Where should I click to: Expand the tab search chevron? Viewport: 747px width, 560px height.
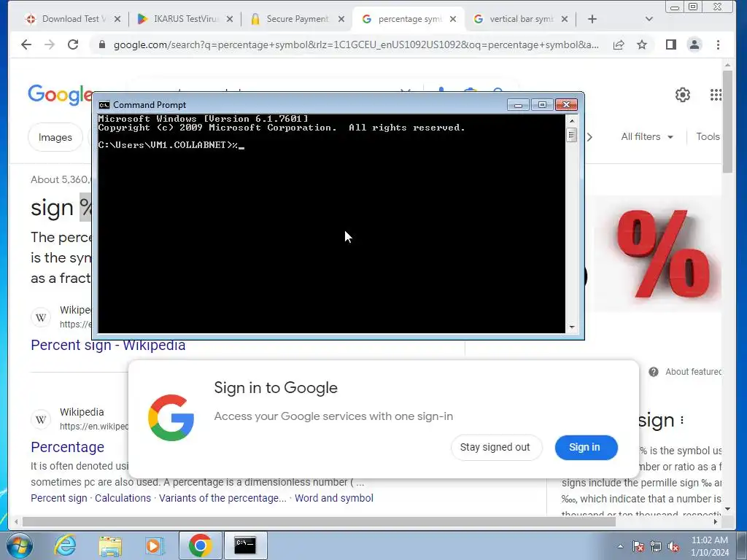tap(649, 19)
